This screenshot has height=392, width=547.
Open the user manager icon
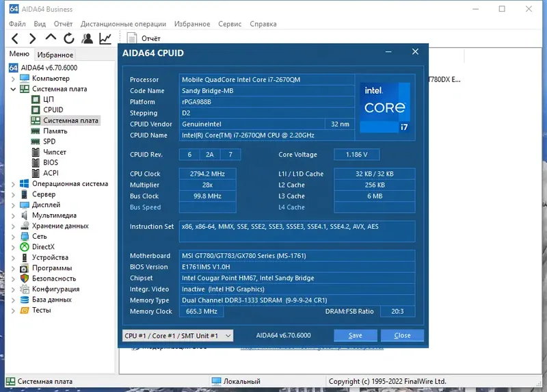coord(88,38)
